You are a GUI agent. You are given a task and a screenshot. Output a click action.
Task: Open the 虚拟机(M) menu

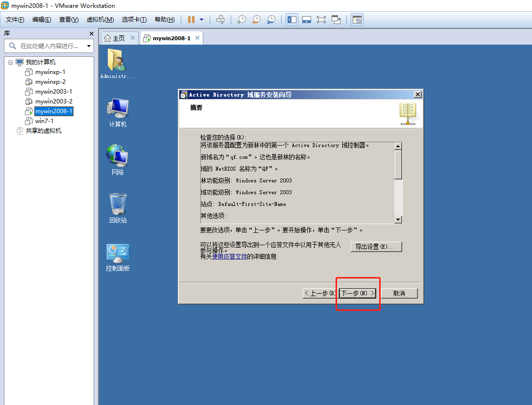click(100, 20)
